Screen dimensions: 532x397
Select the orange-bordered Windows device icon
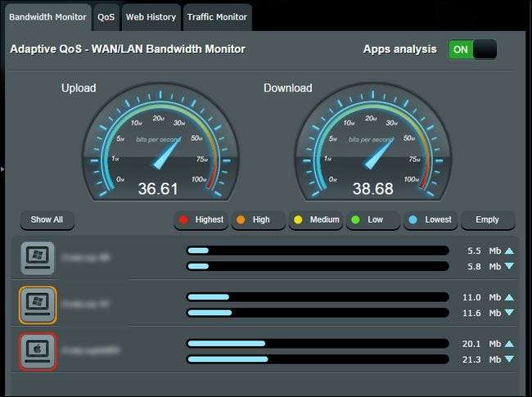pyautogui.click(x=37, y=305)
